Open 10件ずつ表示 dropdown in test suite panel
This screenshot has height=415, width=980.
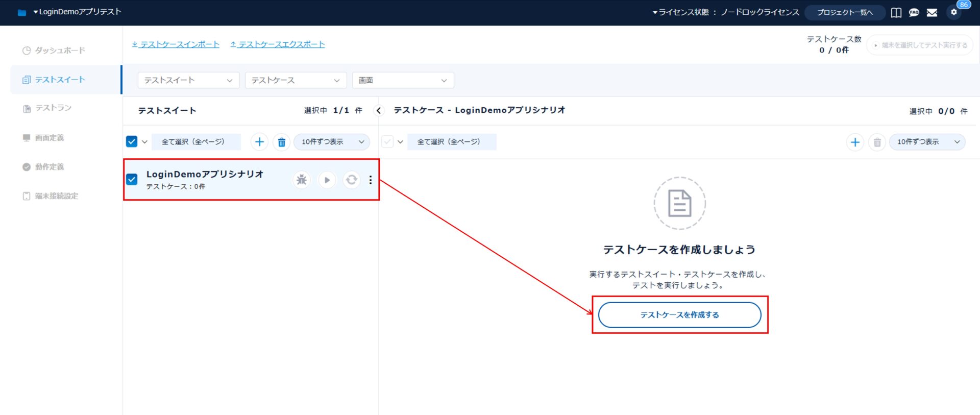pos(332,142)
